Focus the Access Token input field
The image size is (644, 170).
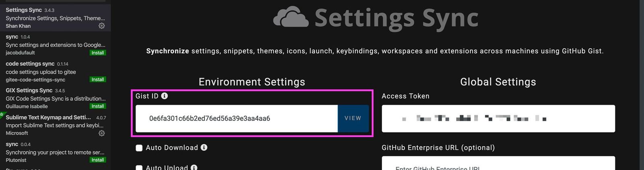[x=498, y=118]
